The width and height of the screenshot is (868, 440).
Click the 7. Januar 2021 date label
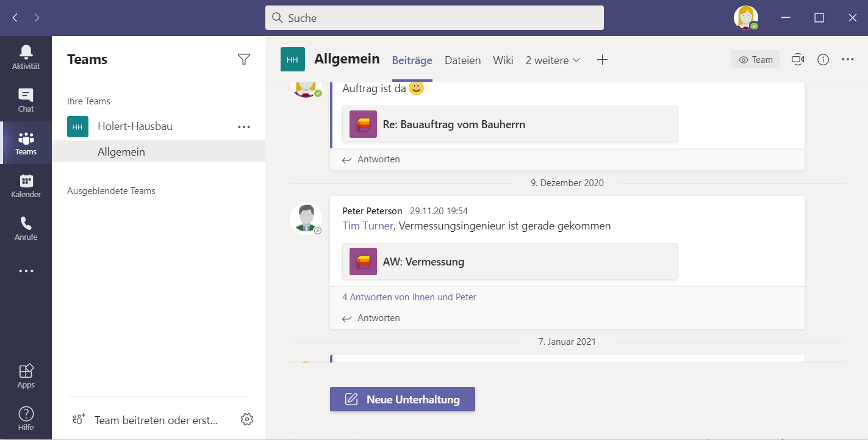[567, 341]
